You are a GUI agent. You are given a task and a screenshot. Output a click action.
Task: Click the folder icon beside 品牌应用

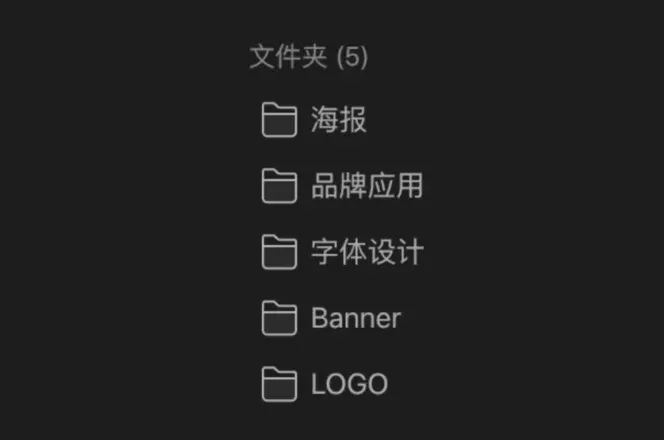[x=279, y=186]
